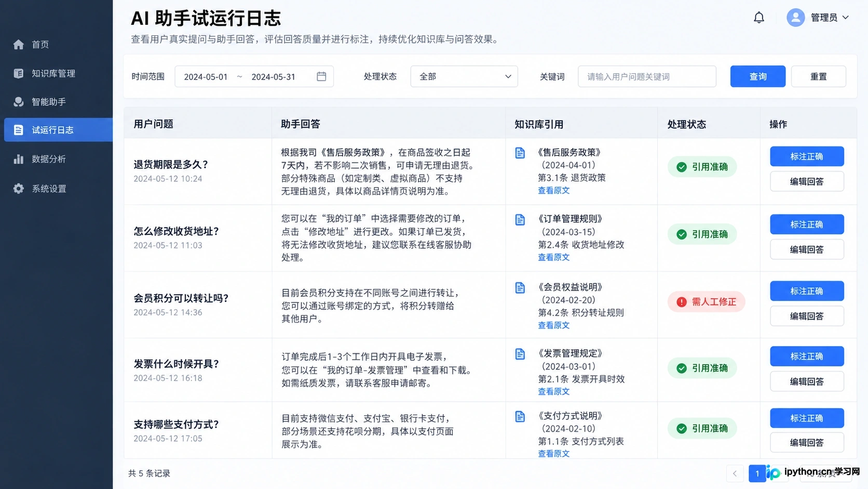868x489 pixels.
Task: Mark 退货期限是多久 answer as 标注正确
Action: click(x=807, y=156)
